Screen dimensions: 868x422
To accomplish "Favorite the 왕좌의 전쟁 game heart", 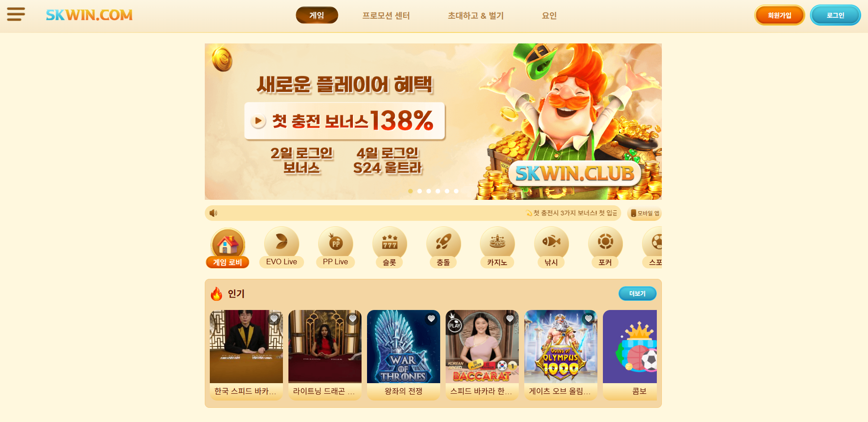I will pyautogui.click(x=431, y=319).
